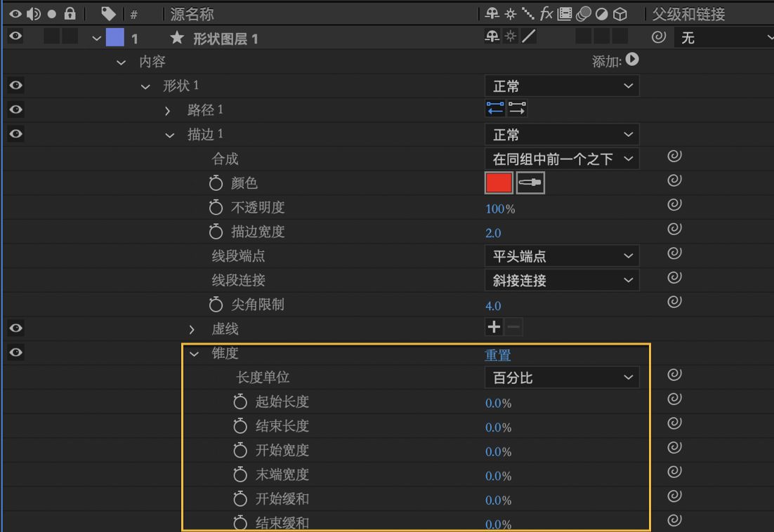Open the 长度单位 dropdown showing 百分比
Screen dimensions: 774x532
coord(561,377)
